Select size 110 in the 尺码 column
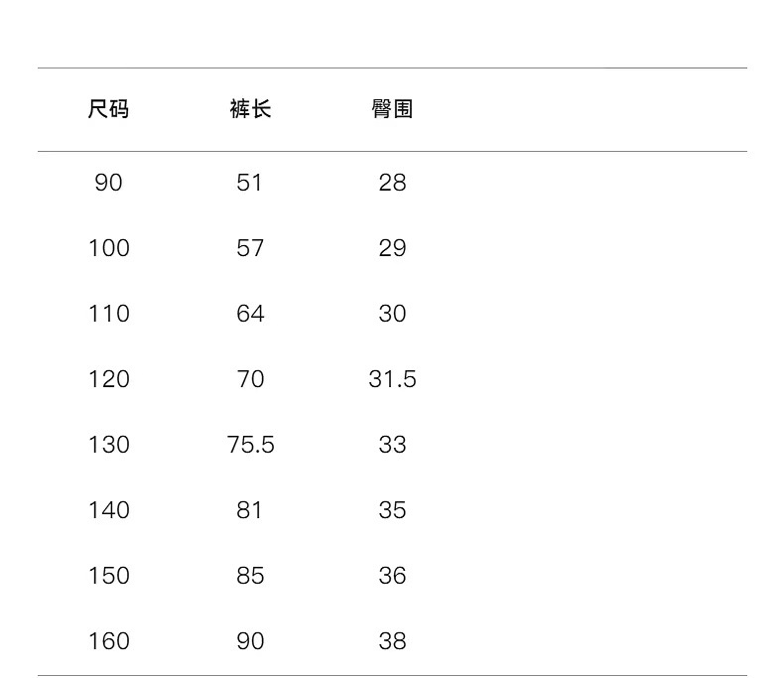 [108, 314]
